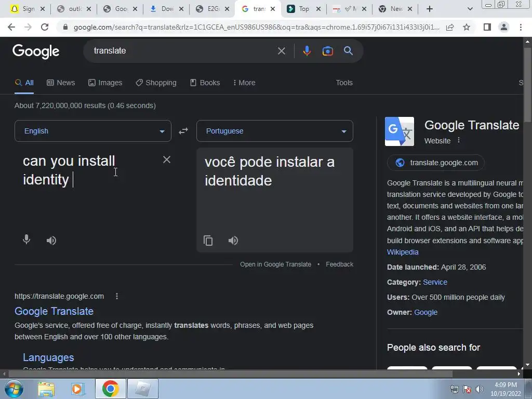Click 'About 7,220,000,000 results' count text
The width and height of the screenshot is (532, 399).
click(x=85, y=105)
